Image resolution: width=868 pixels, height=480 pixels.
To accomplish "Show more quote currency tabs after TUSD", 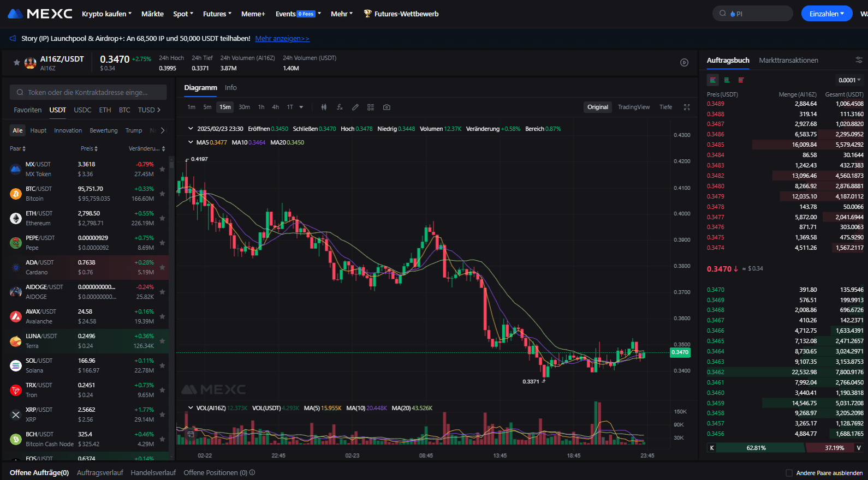I will click(159, 110).
